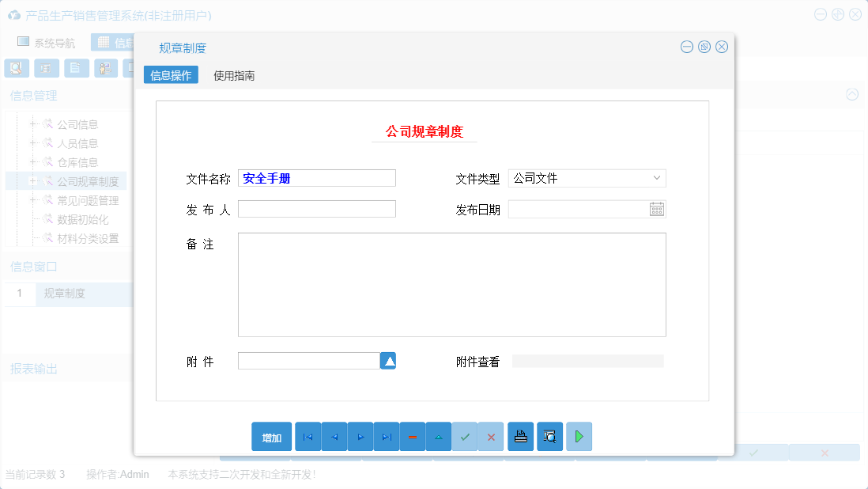Jump to the last record navigation icon

(x=386, y=436)
